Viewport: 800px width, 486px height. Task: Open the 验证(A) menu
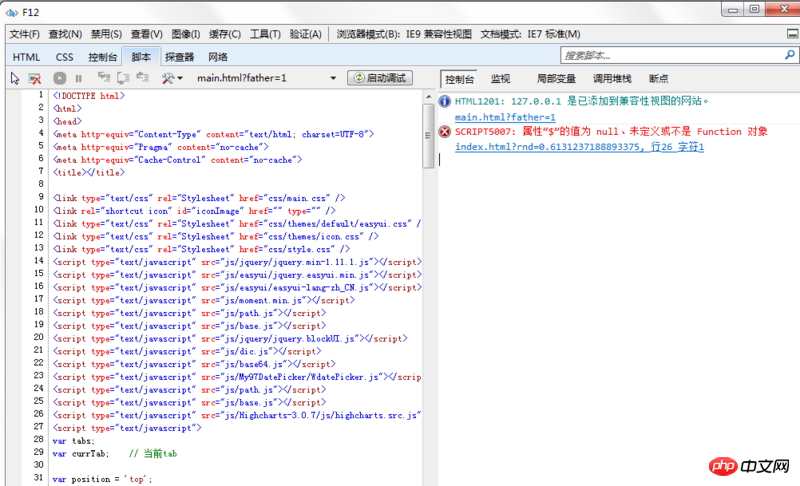(x=306, y=34)
